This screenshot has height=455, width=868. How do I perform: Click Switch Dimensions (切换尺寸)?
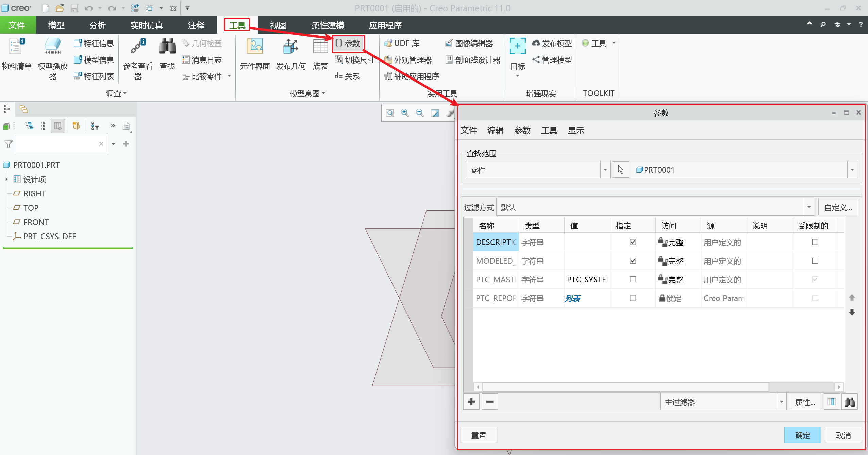[x=354, y=60]
